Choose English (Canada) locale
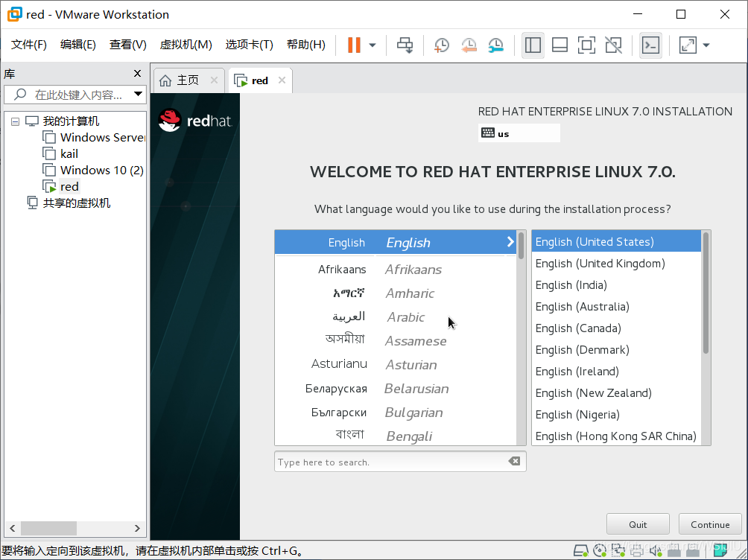 (x=616, y=328)
